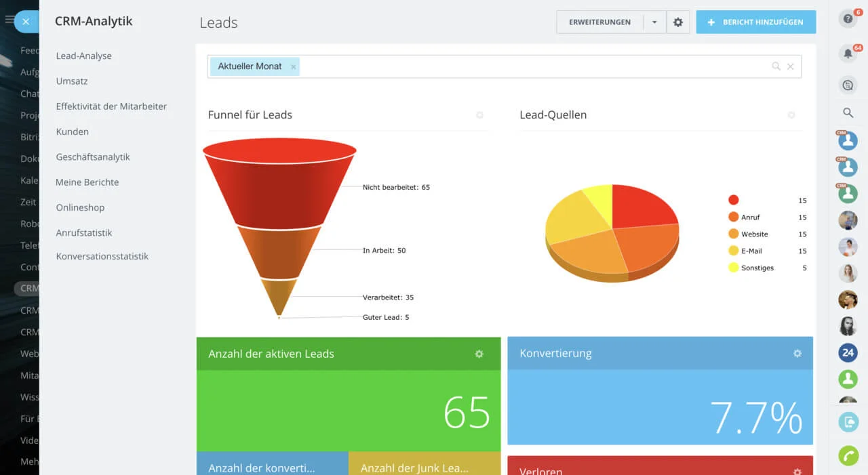The height and width of the screenshot is (475, 868).
Task: Go to Anrufstatistik in sidebar
Action: 84,232
